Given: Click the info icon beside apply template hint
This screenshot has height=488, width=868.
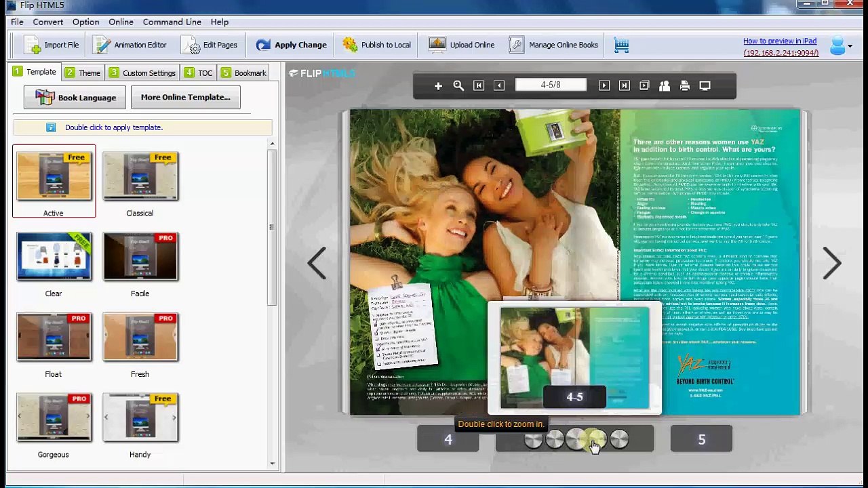Looking at the screenshot, I should click(x=51, y=127).
